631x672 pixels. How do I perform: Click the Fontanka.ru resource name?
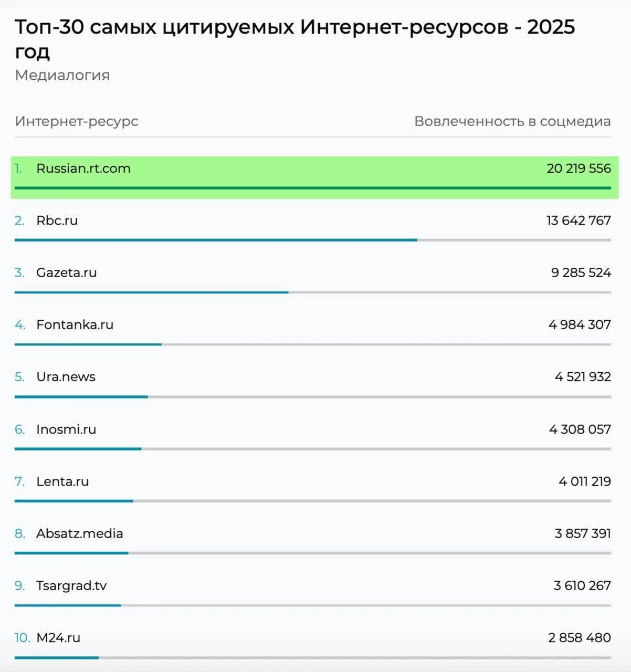(75, 324)
